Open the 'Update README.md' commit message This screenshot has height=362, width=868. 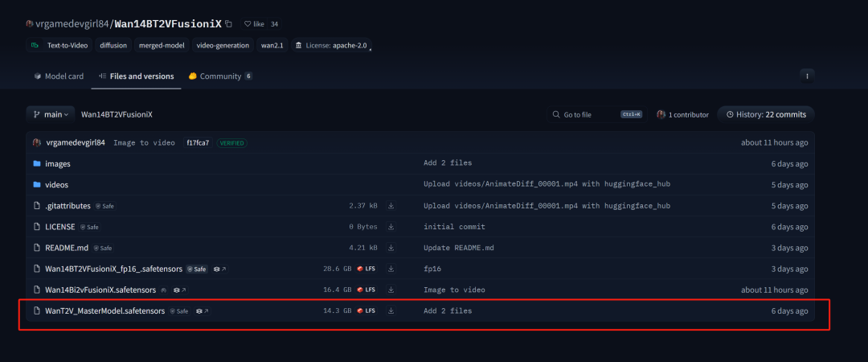(x=459, y=248)
